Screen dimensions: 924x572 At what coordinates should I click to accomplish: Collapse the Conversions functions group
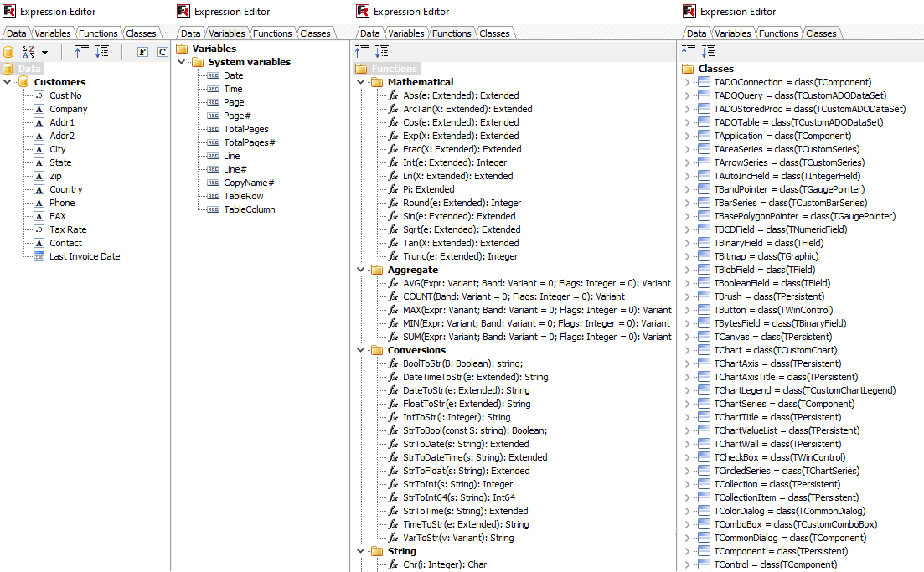click(361, 350)
